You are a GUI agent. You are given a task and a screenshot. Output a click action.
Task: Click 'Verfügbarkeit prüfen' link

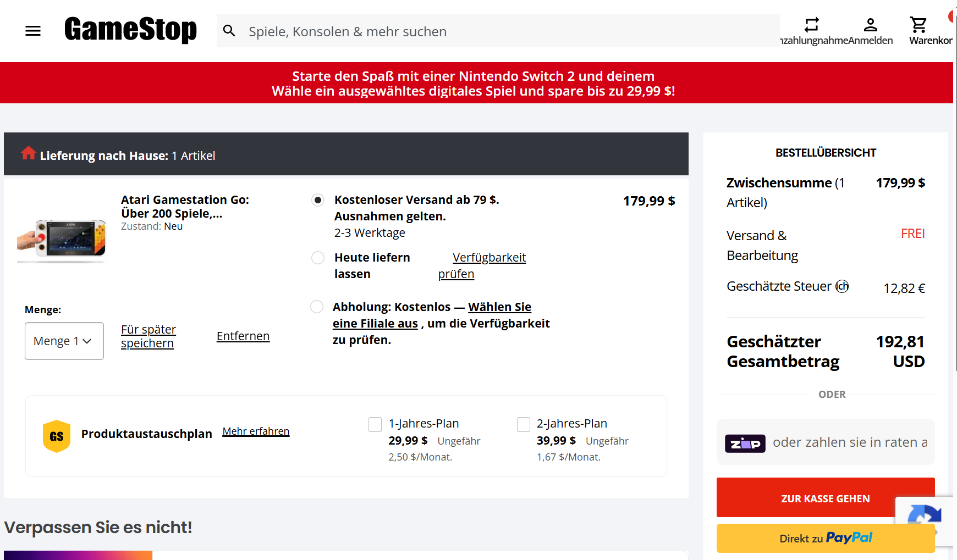(482, 266)
